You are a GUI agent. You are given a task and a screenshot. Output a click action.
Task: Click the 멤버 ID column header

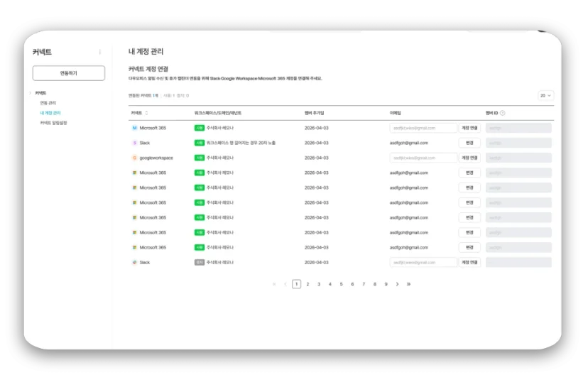tap(491, 113)
